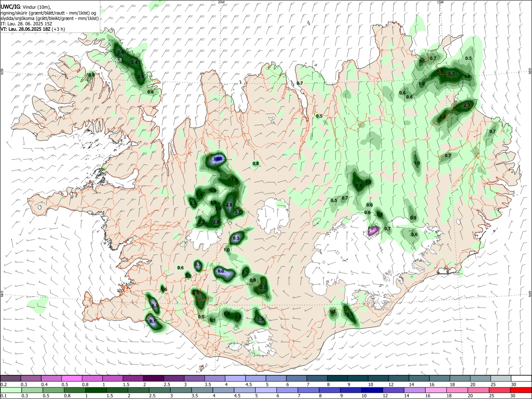Screen dimensions: 532x399
Task: Pick the dark green 1 swatch in rain legend
Action: [x=95, y=390]
